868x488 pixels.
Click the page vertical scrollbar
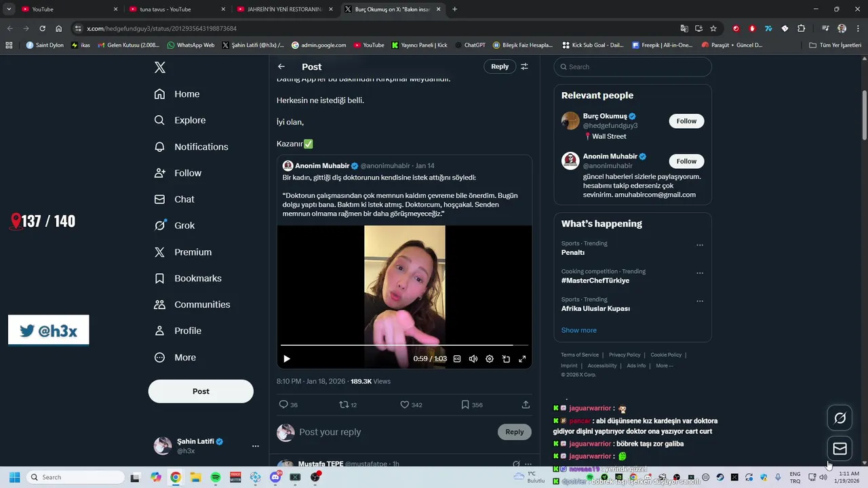tap(865, 115)
